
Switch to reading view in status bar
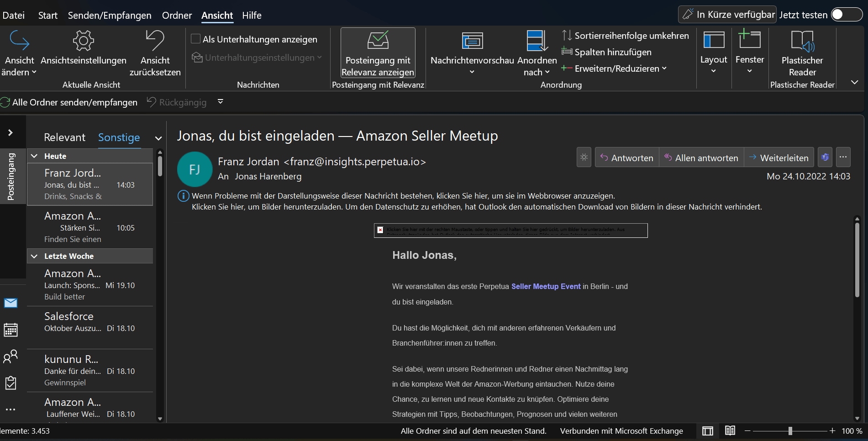click(x=730, y=430)
